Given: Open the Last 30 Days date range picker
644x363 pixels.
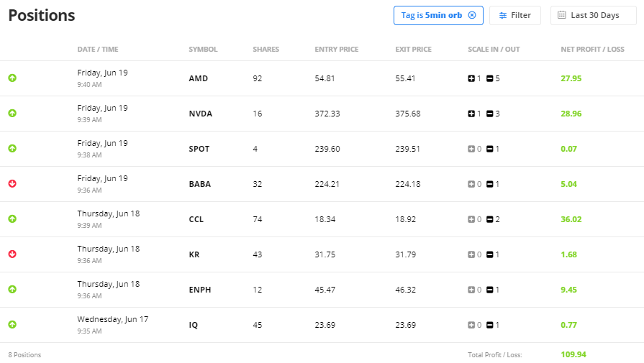Looking at the screenshot, I should tap(594, 15).
